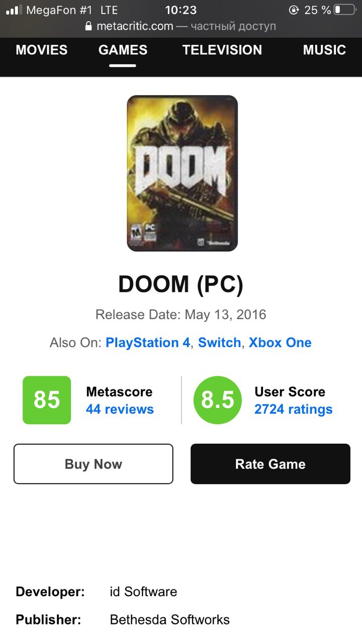Tap the lock icon next to metacritic.com
This screenshot has width=362, height=644.
point(89,26)
